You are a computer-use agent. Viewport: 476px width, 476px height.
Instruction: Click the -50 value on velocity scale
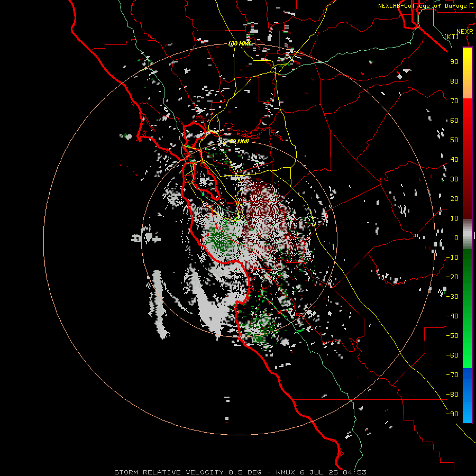click(452, 336)
